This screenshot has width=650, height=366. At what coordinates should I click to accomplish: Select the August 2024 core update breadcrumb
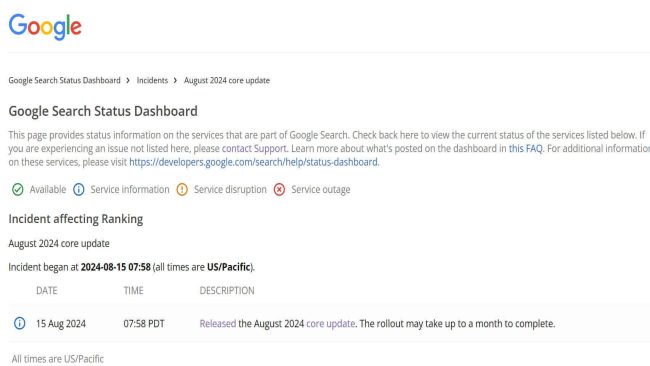pos(227,80)
